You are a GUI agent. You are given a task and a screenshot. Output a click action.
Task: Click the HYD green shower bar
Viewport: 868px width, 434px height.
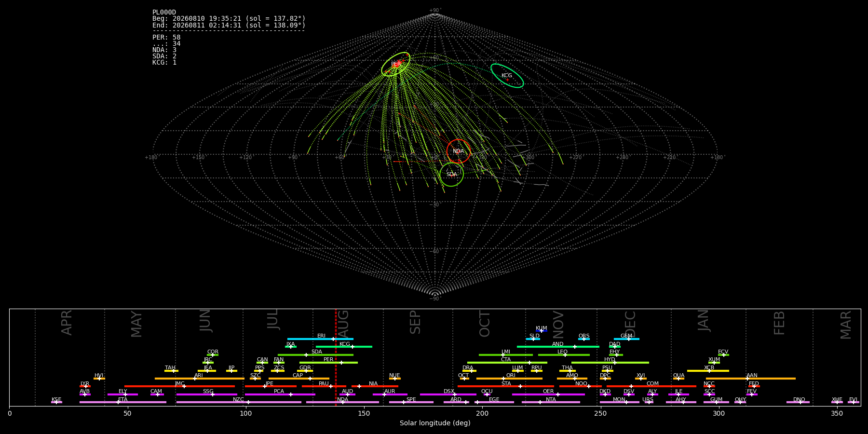click(x=610, y=363)
